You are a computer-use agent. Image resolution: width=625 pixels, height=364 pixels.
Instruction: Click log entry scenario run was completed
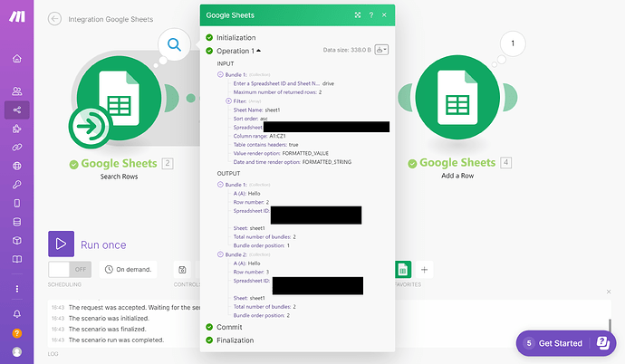point(116,340)
